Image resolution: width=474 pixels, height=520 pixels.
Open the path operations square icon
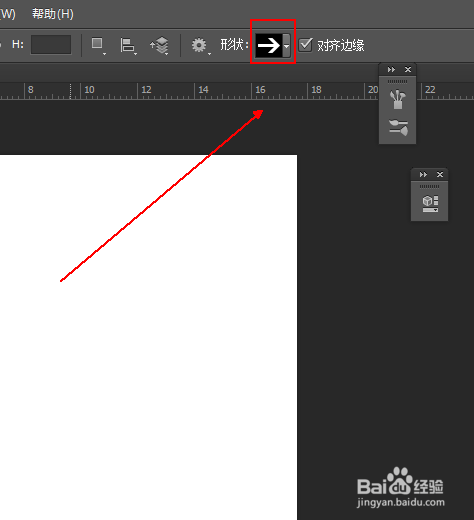[98, 45]
